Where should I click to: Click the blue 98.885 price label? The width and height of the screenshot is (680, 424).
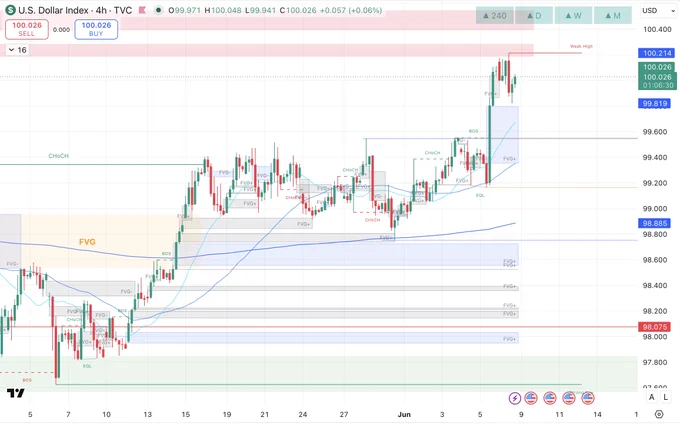(x=655, y=223)
